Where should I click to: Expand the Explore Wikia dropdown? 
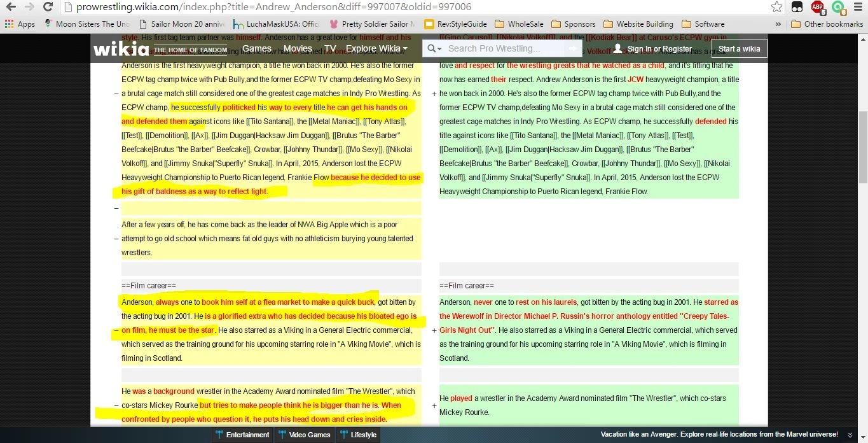pos(376,48)
